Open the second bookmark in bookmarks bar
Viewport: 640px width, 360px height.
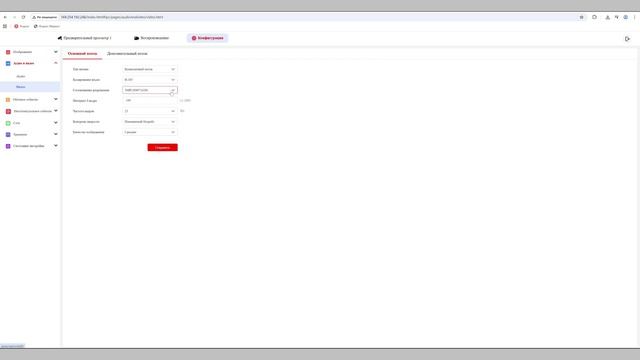[47, 26]
